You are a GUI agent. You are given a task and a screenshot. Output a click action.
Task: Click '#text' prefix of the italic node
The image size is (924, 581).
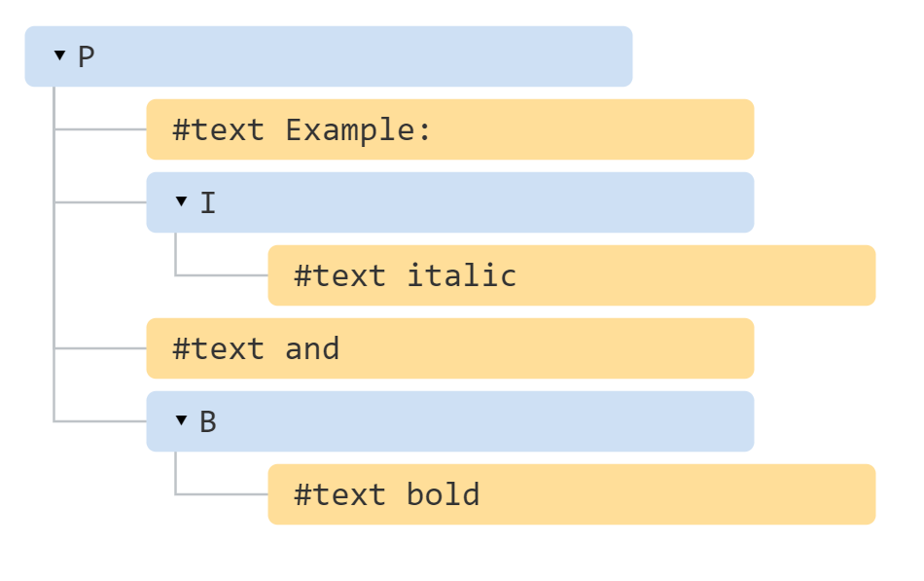[x=340, y=275]
